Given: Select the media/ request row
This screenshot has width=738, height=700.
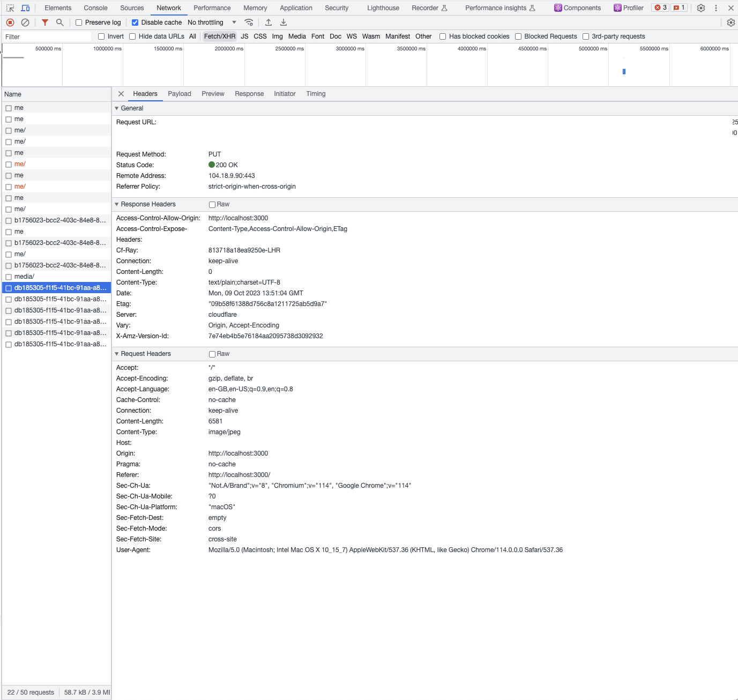Looking at the screenshot, I should pos(56,277).
